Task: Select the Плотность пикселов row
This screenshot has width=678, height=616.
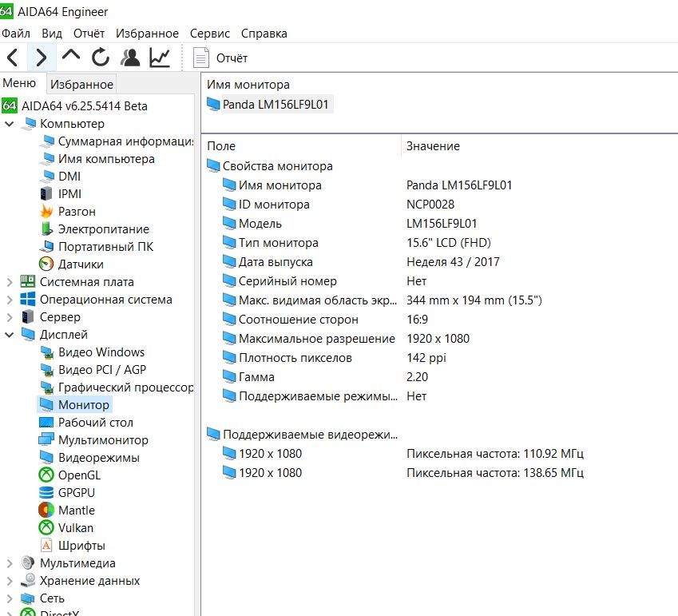Action: 334,358
